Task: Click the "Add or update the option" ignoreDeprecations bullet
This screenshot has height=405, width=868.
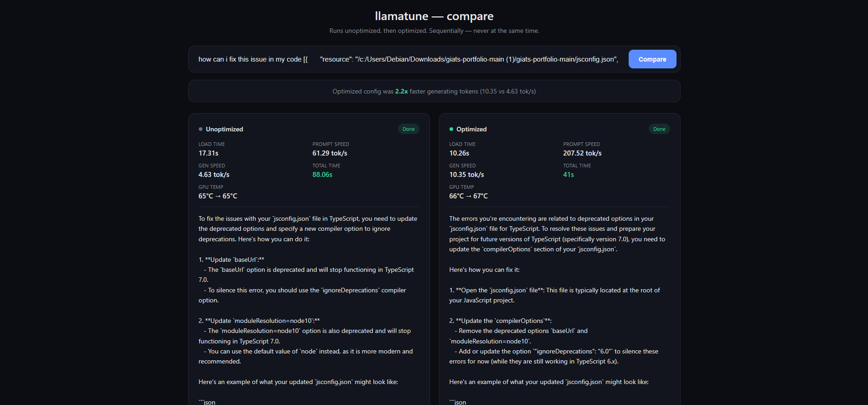Action: point(553,356)
